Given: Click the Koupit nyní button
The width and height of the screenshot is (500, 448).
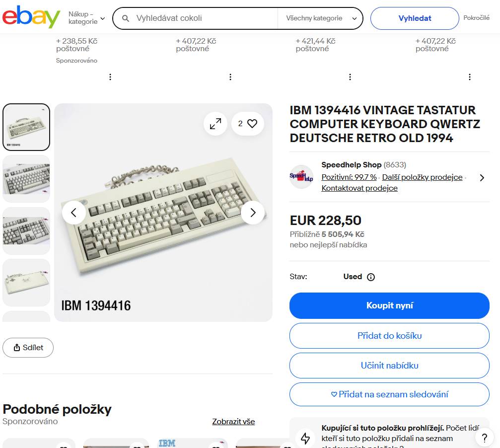Looking at the screenshot, I should 389,305.
